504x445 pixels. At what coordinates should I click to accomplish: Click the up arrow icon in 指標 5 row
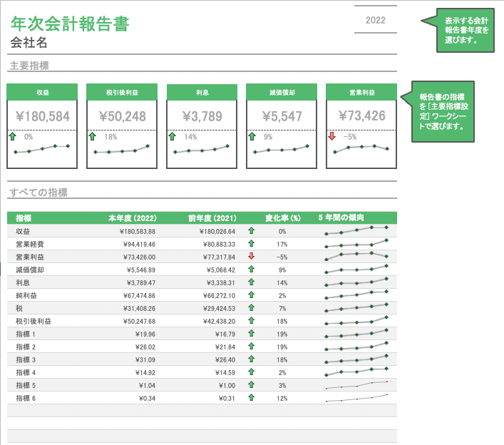coord(252,385)
